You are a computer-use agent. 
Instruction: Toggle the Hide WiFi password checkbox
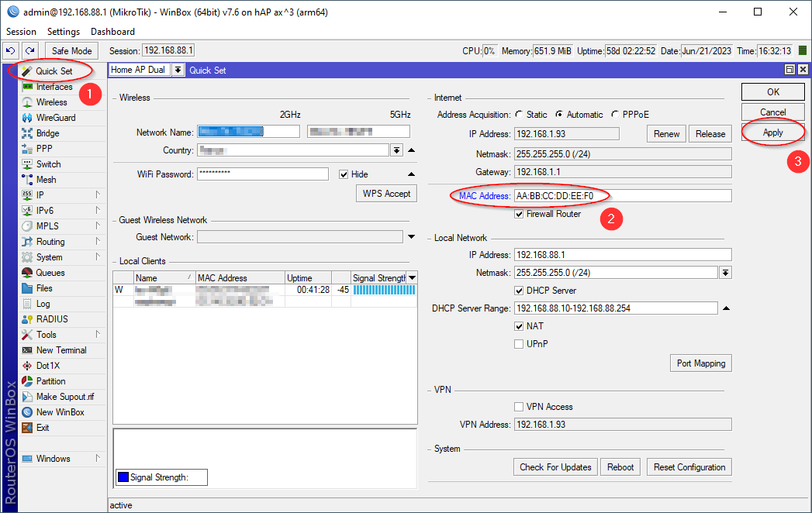[344, 174]
